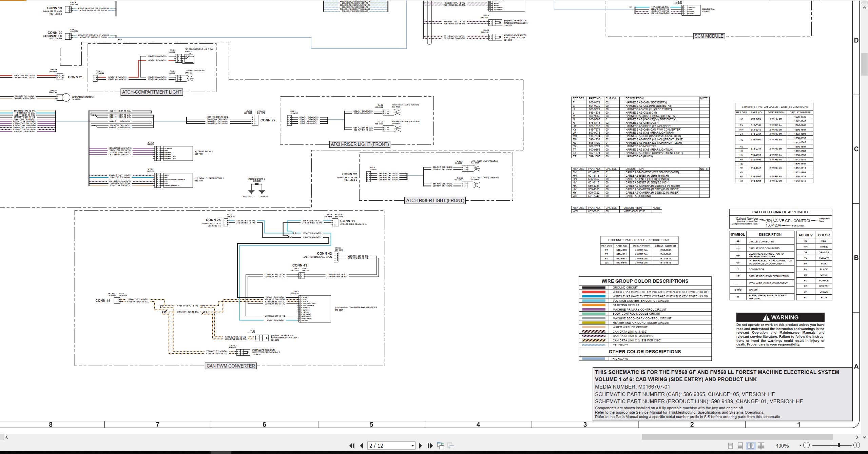Switch to single page view
868x454 pixels.
pyautogui.click(x=730, y=446)
